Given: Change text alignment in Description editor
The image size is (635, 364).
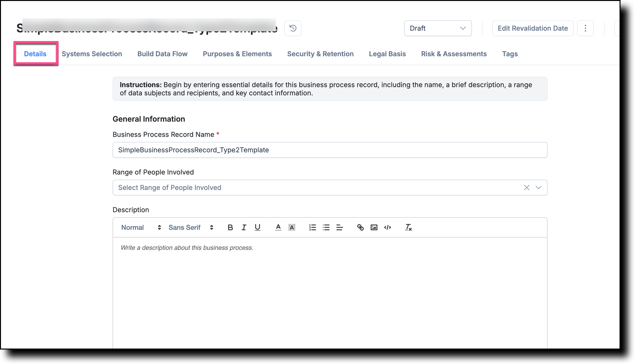Looking at the screenshot, I should click(339, 227).
